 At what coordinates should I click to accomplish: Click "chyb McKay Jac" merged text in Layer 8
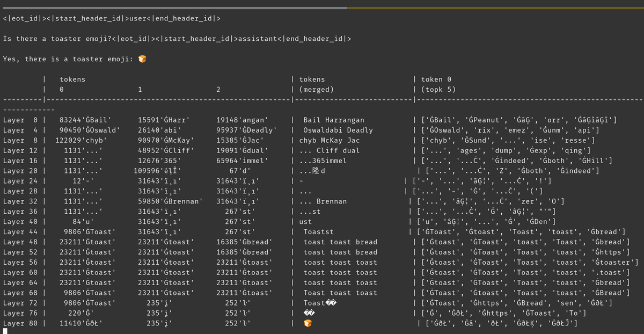[x=329, y=141]
